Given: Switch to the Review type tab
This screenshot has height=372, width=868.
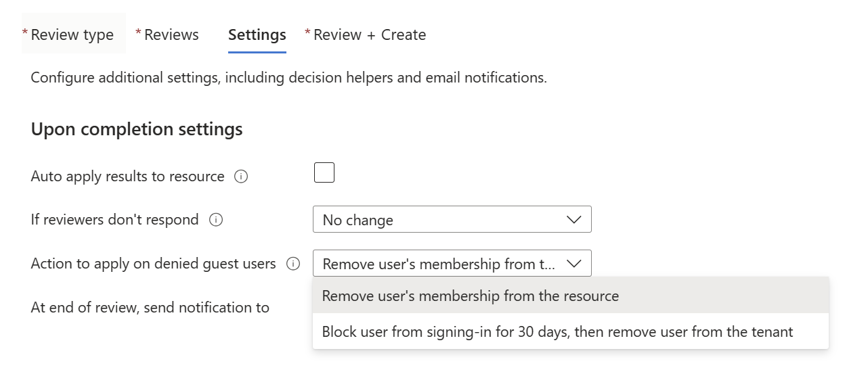Looking at the screenshot, I should click(72, 34).
